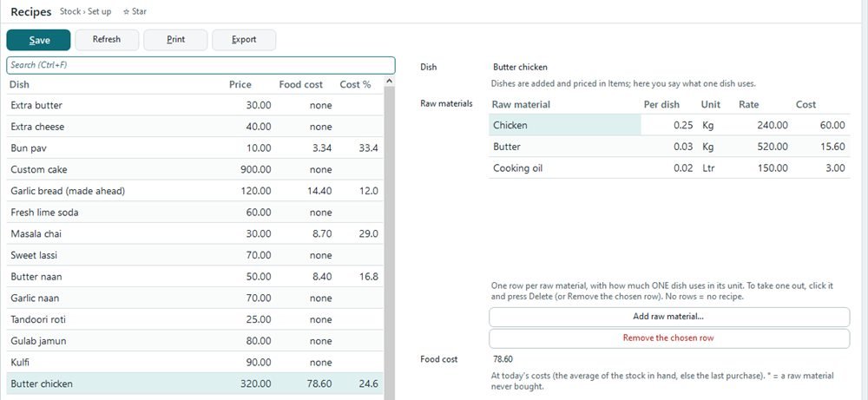Select the Garlic naan dish

coord(194,298)
